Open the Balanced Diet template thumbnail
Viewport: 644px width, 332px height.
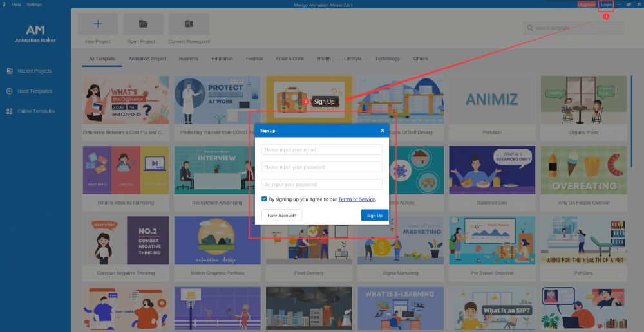tap(491, 171)
